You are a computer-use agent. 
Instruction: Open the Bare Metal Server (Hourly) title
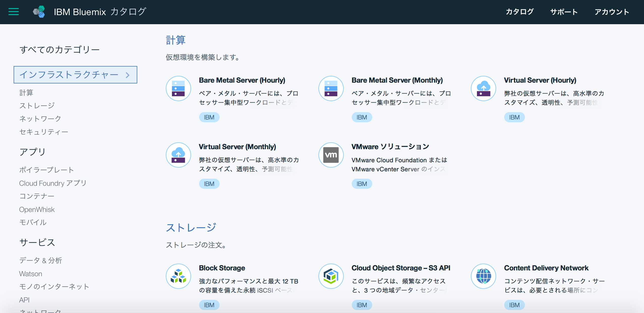tap(242, 80)
